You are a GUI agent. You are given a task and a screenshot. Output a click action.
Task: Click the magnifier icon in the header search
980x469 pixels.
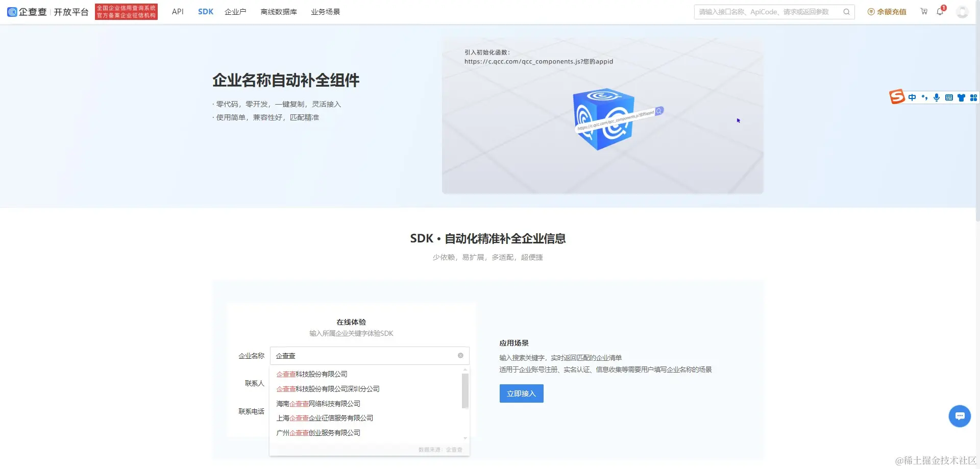[x=847, y=12]
